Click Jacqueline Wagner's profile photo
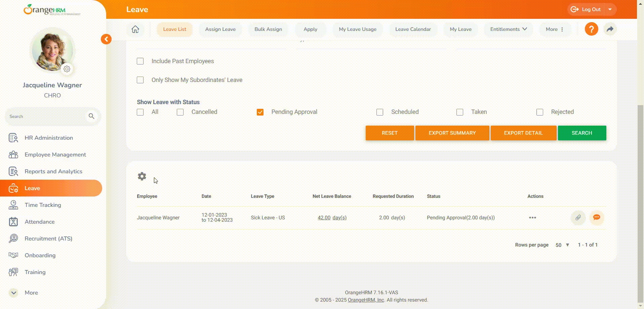 52,50
